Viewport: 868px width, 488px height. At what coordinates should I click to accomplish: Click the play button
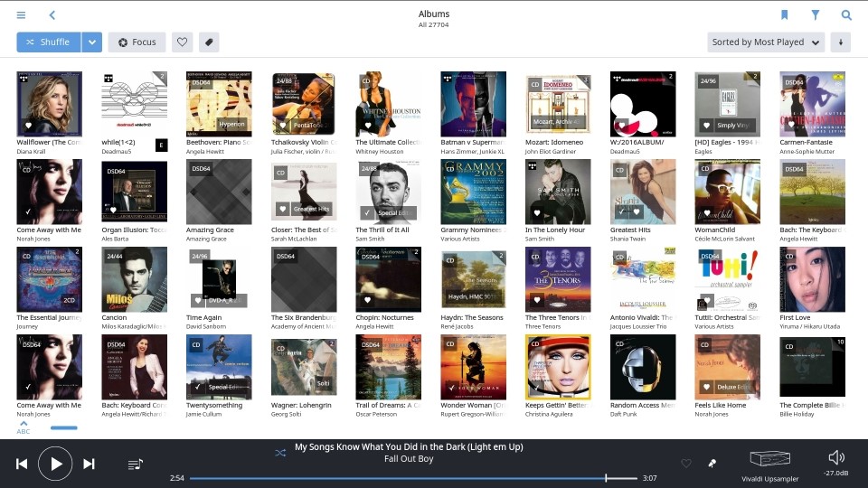pos(55,464)
